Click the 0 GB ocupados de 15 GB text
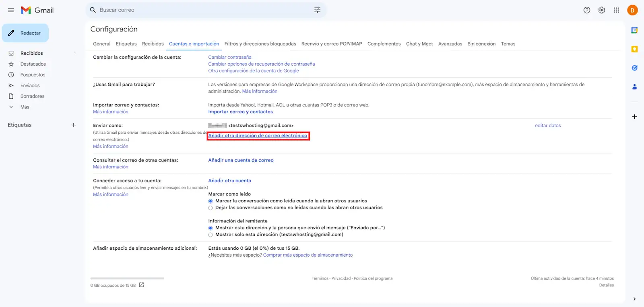 pos(113,285)
